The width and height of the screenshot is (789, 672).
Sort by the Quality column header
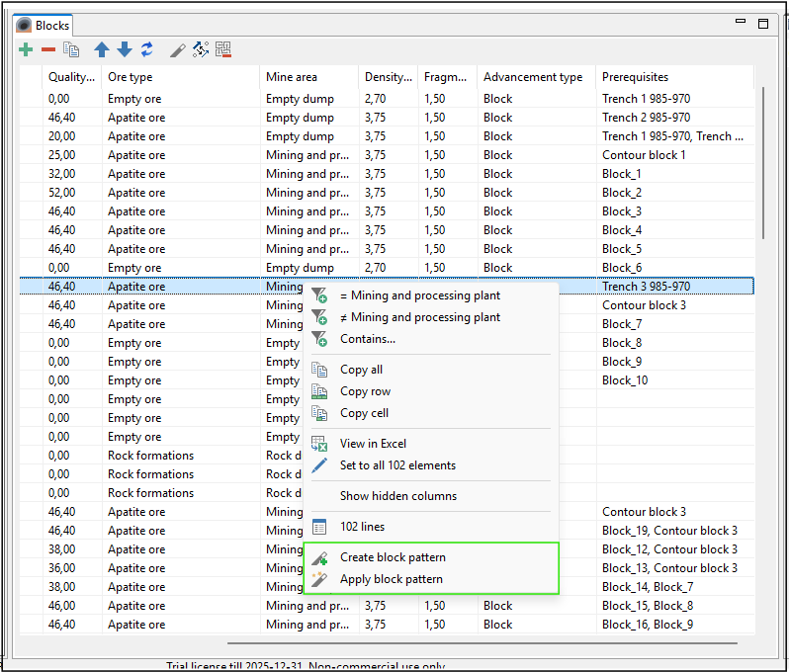72,77
